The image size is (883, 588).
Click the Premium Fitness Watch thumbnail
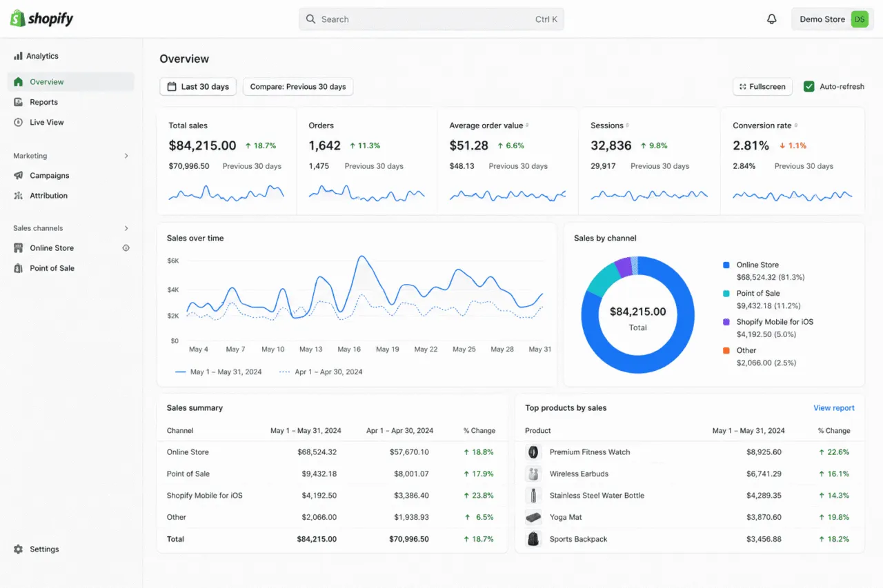click(533, 452)
